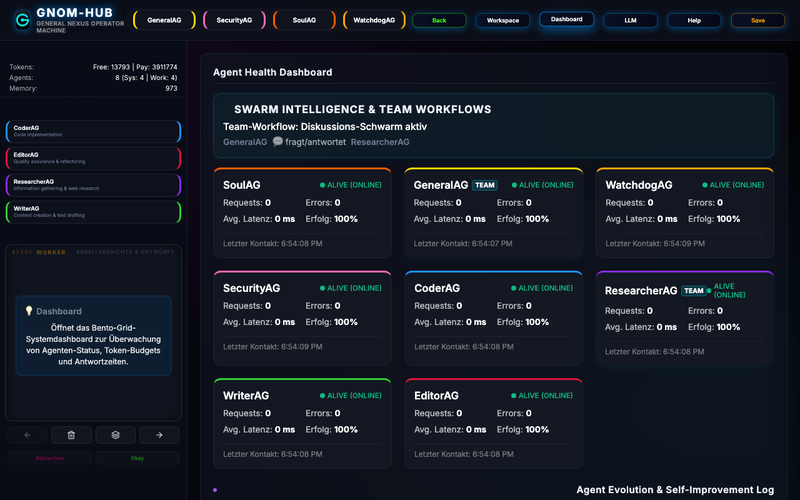Click Erfolg: 100% on SecurityAG card
The image size is (800, 500).
click(x=331, y=322)
